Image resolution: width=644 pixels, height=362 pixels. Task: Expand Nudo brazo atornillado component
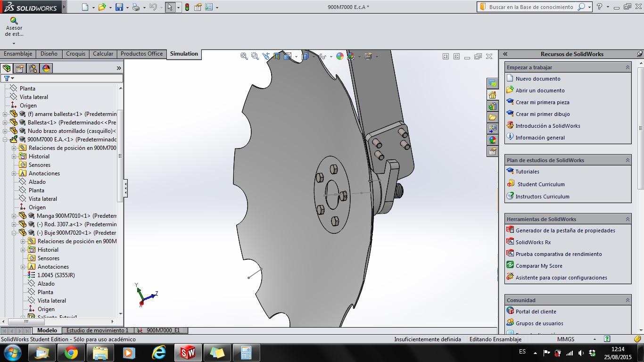coord(5,131)
